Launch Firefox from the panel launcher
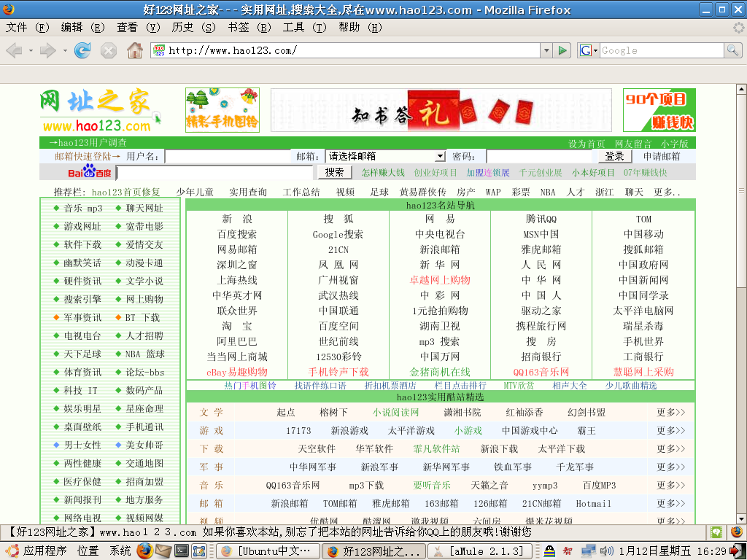The width and height of the screenshot is (747, 560). pos(145,551)
